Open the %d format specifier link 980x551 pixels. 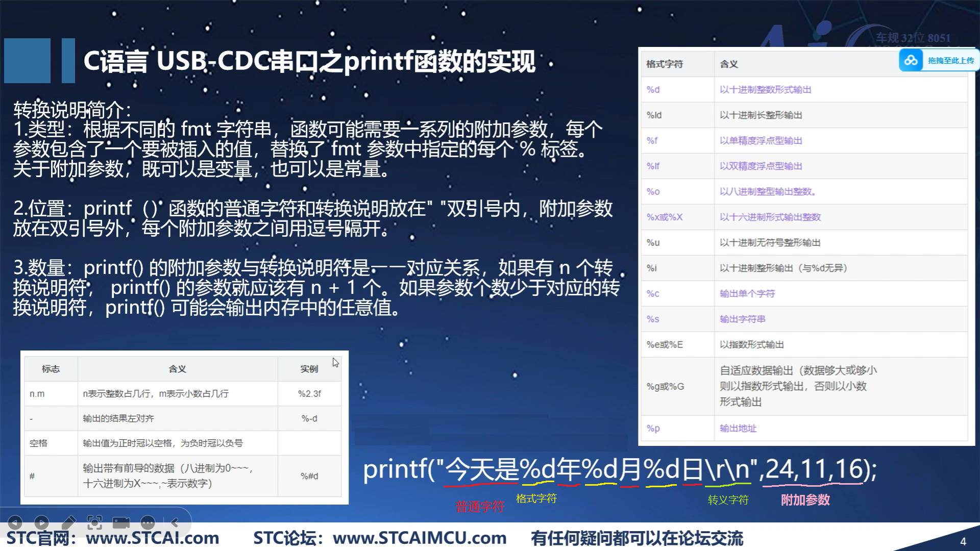tap(653, 90)
